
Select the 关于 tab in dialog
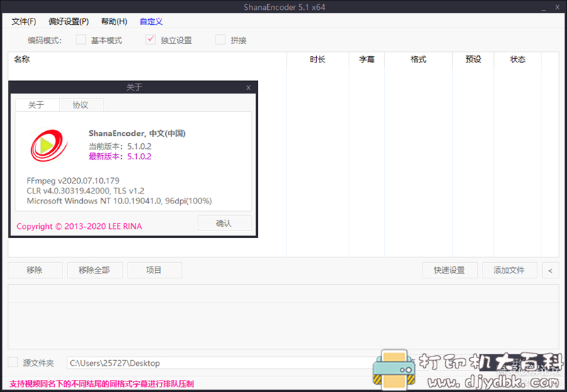pos(37,105)
